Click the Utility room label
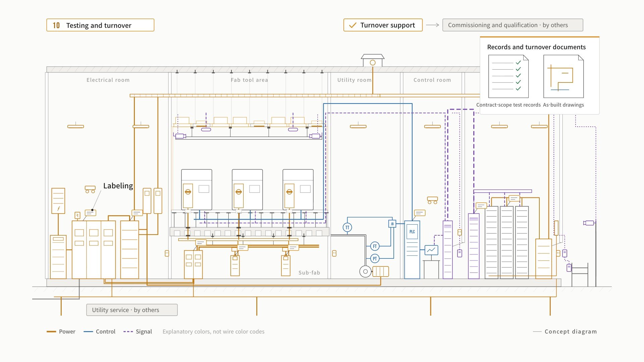The height and width of the screenshot is (362, 644). [355, 80]
